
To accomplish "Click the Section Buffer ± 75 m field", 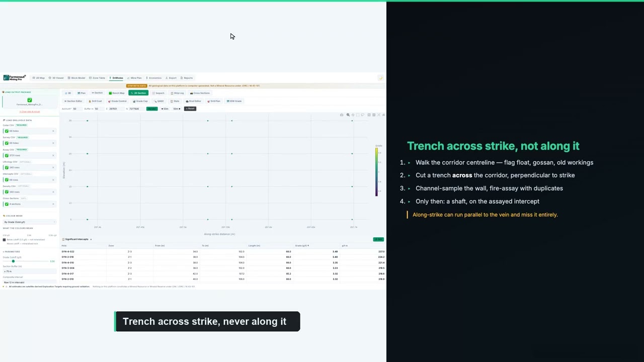I will 30,271.
